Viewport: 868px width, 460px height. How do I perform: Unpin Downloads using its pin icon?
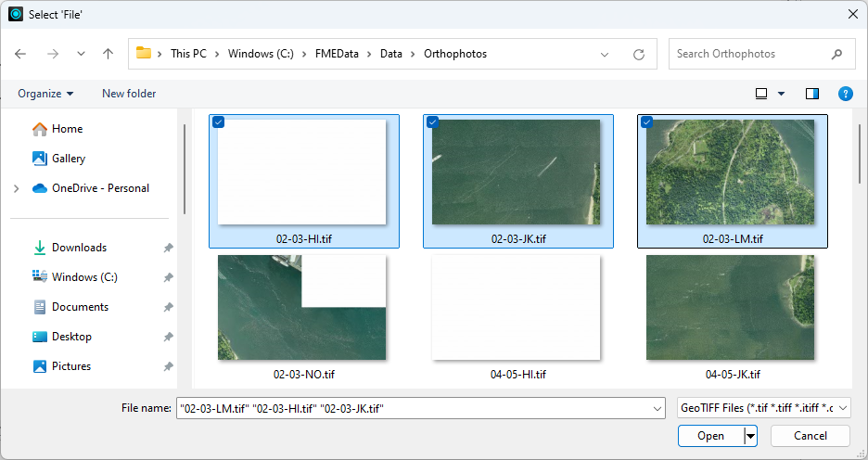pyautogui.click(x=168, y=248)
